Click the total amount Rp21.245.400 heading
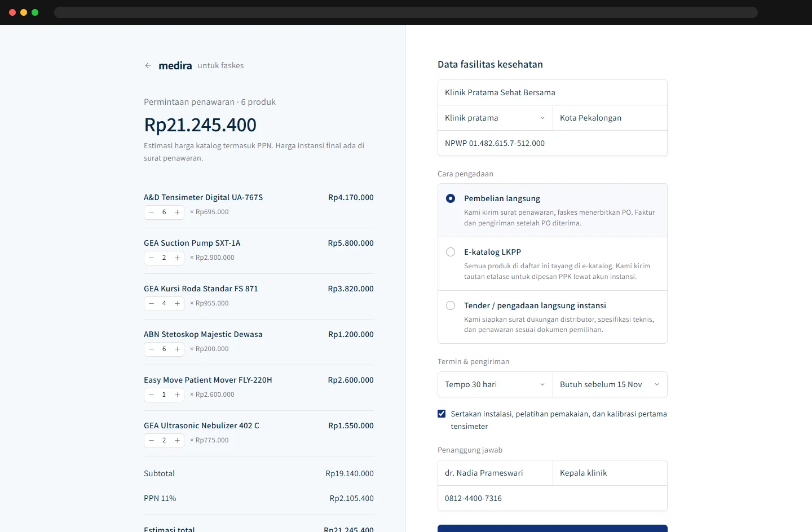This screenshot has width=812, height=532. click(200, 125)
